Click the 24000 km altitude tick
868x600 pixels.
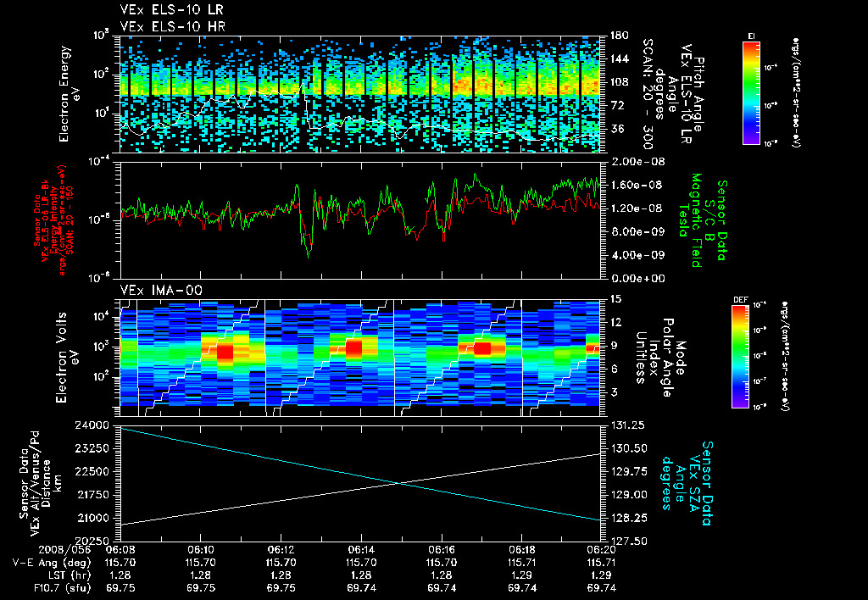pyautogui.click(x=92, y=425)
